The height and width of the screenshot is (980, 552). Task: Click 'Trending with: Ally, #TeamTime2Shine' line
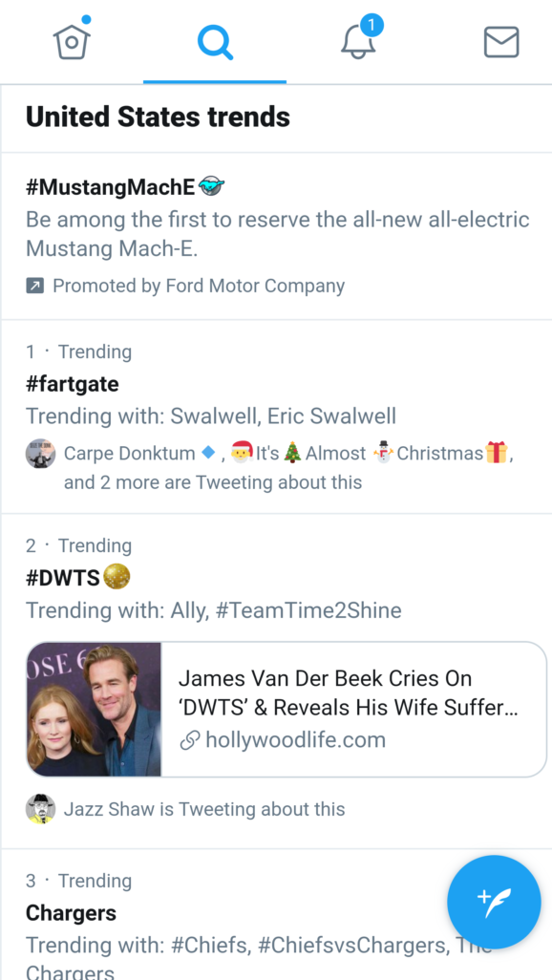coord(213,610)
